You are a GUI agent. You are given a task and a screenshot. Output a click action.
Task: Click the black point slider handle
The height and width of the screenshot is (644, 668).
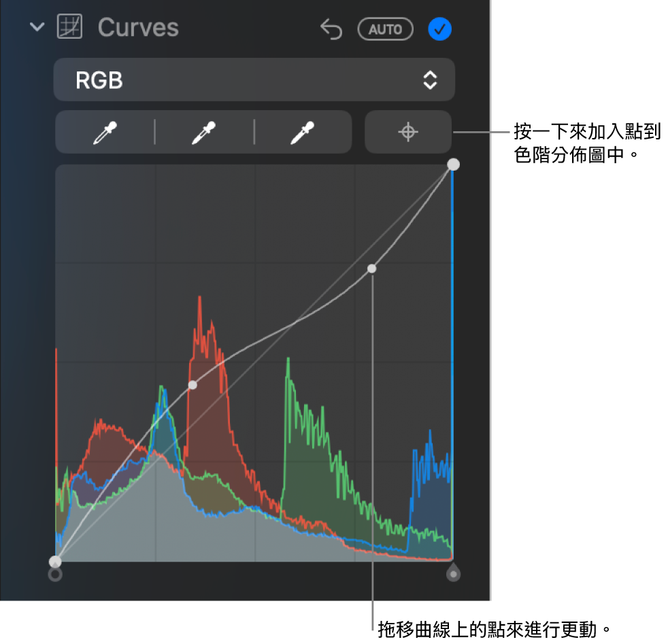pos(55,575)
